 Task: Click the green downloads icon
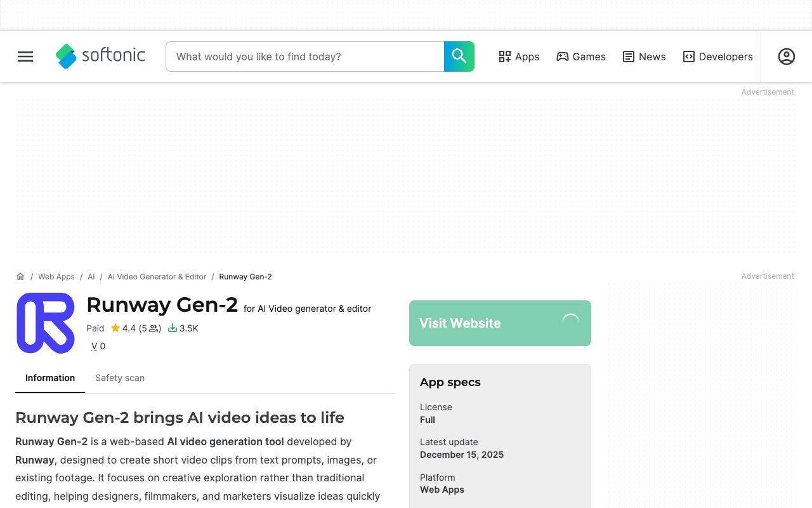pos(172,328)
